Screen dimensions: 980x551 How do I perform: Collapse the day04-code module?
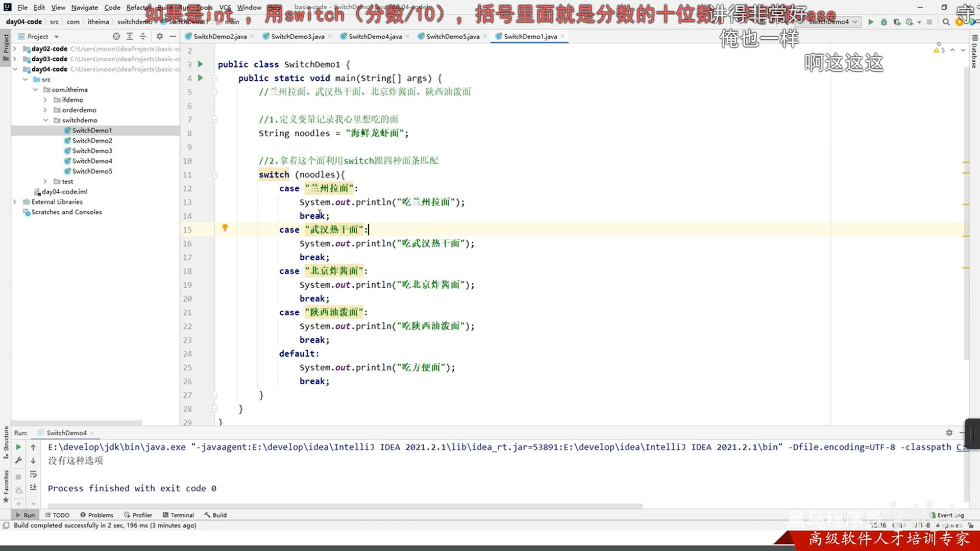pyautogui.click(x=15, y=69)
